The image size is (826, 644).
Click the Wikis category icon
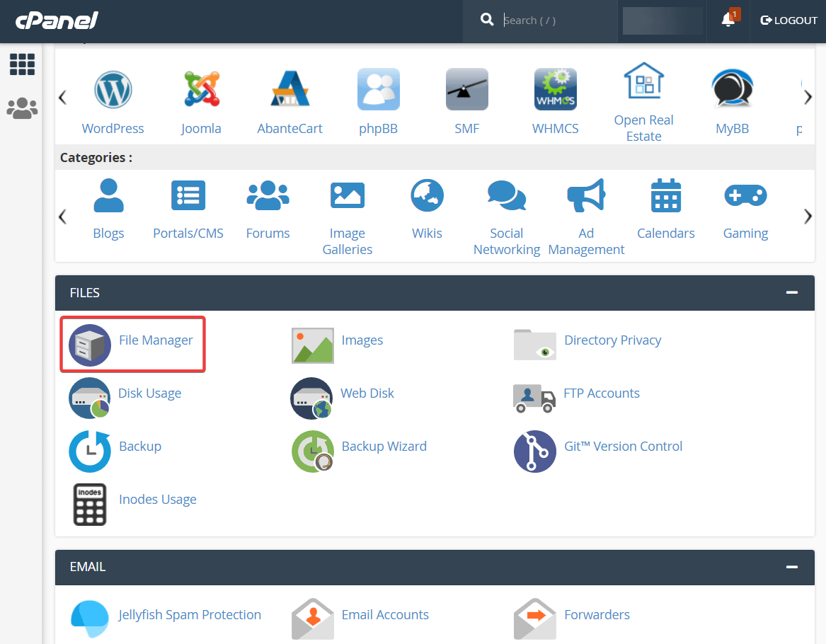click(428, 195)
